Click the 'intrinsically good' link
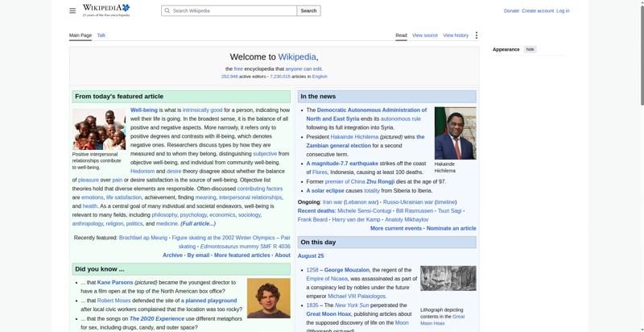 click(203, 110)
